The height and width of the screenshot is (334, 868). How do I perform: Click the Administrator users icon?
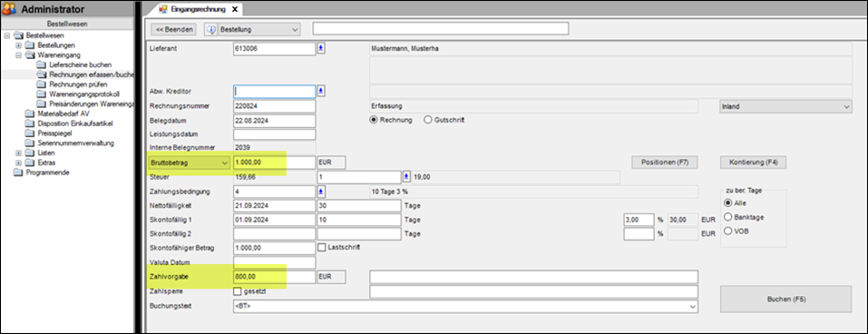(x=9, y=9)
